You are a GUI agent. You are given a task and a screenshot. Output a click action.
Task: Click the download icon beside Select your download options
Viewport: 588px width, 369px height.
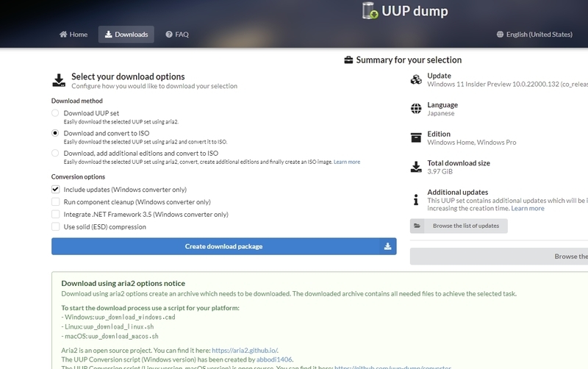59,80
